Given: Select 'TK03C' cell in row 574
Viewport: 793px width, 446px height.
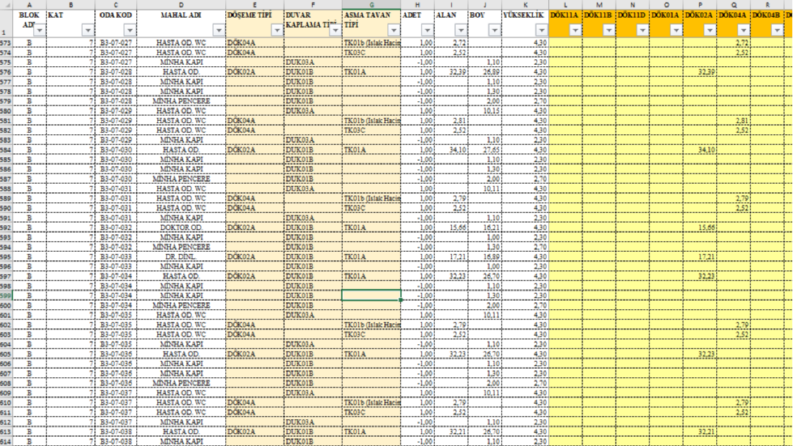Looking at the screenshot, I should [371, 53].
